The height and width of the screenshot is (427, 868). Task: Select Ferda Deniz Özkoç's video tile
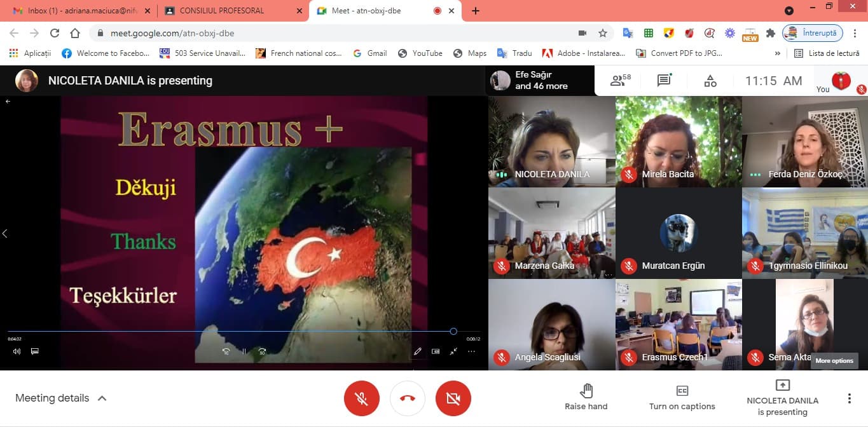click(805, 142)
